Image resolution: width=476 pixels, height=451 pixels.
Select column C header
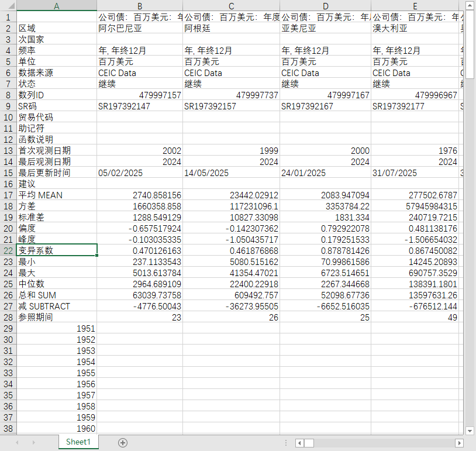point(232,6)
